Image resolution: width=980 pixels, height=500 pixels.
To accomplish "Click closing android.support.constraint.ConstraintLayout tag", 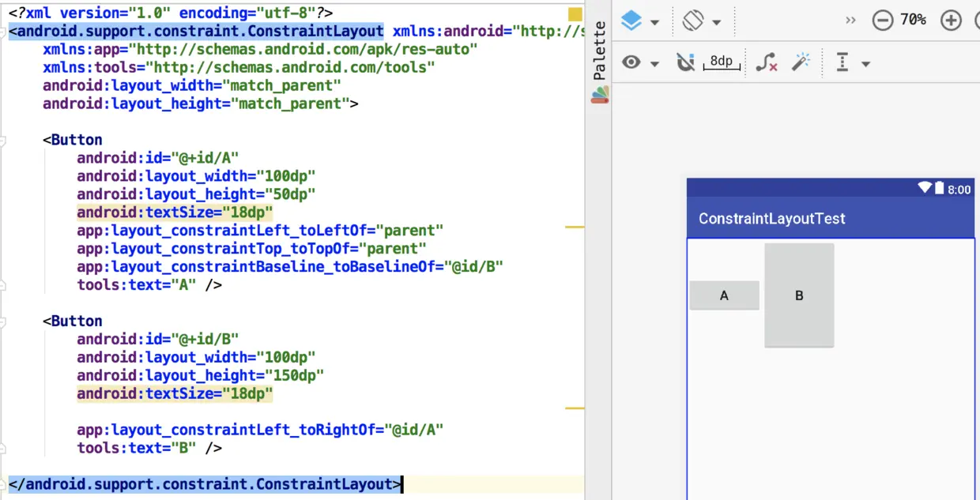I will point(205,484).
